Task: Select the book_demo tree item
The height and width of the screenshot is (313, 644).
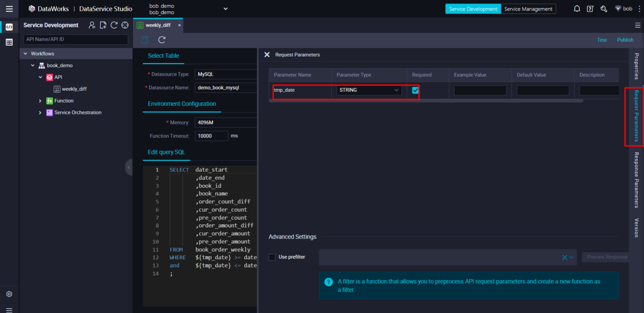Action: (60, 65)
